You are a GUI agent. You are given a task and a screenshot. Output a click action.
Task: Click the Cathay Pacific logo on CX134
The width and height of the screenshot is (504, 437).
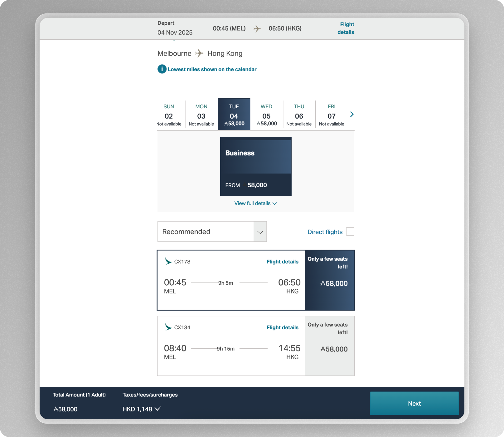coord(168,327)
